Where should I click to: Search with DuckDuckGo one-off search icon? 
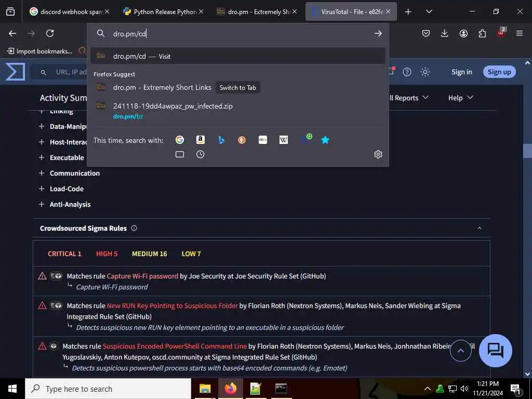click(242, 140)
